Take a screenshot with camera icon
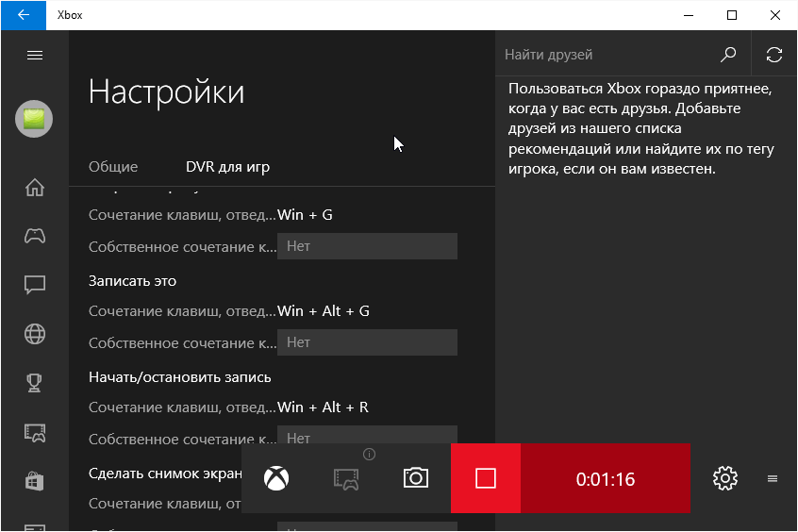 416,478
